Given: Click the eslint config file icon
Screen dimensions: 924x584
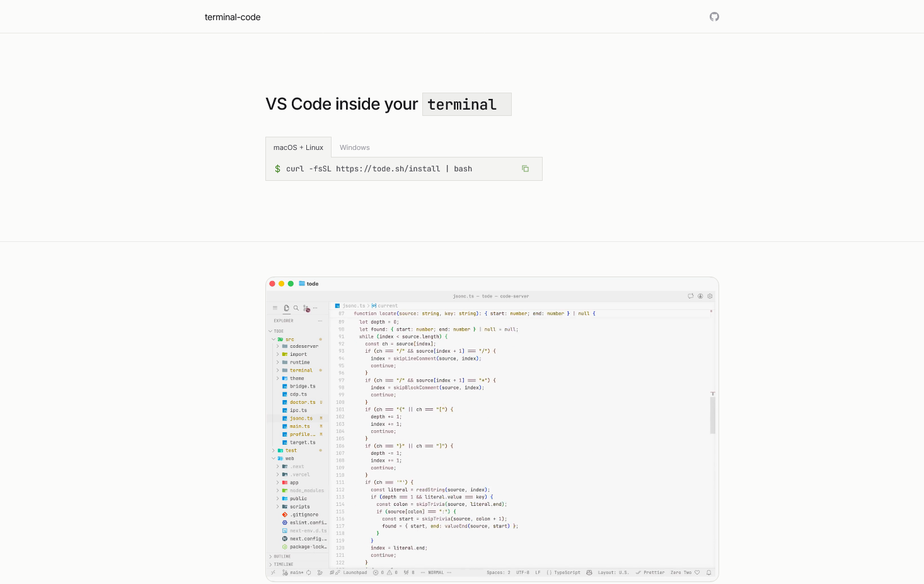Looking at the screenshot, I should 285,523.
